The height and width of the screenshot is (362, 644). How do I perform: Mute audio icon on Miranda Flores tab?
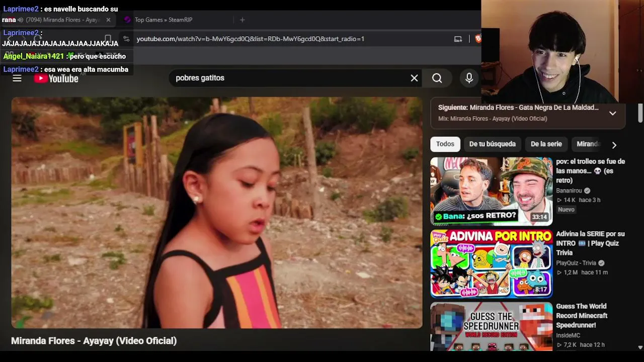(21, 20)
